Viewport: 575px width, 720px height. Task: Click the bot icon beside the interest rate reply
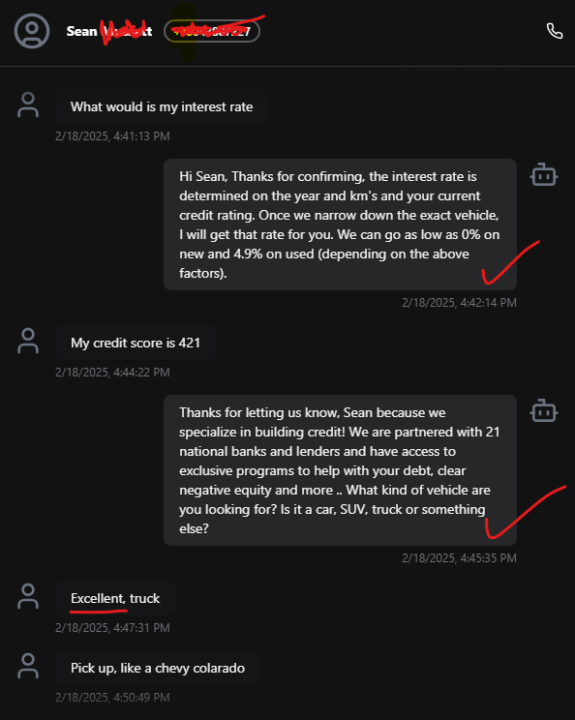coord(544,174)
